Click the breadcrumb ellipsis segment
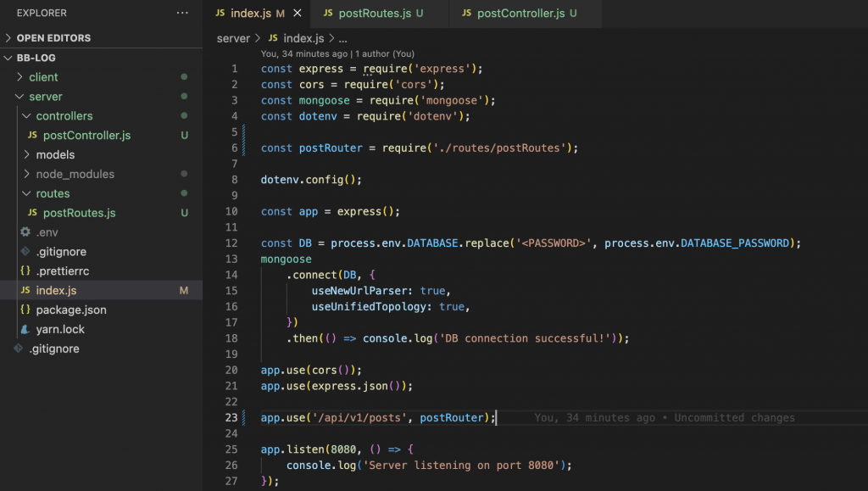Image resolution: width=868 pixels, height=491 pixels. pyautogui.click(x=342, y=38)
